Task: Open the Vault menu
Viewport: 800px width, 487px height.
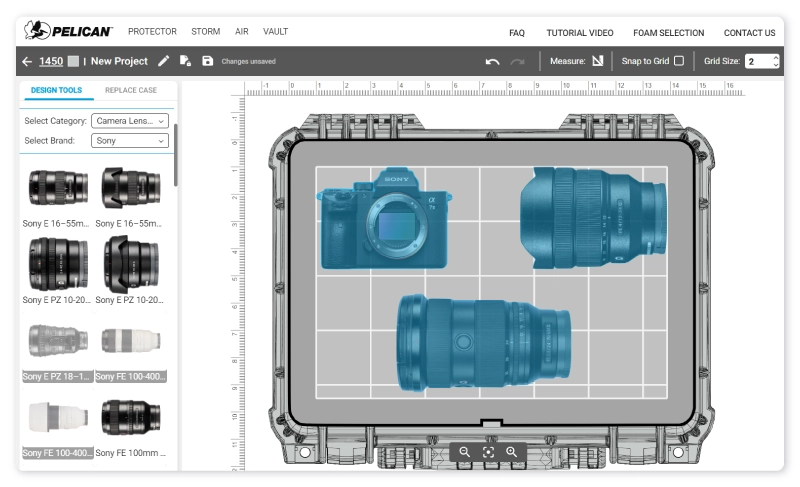Action: coord(276,32)
